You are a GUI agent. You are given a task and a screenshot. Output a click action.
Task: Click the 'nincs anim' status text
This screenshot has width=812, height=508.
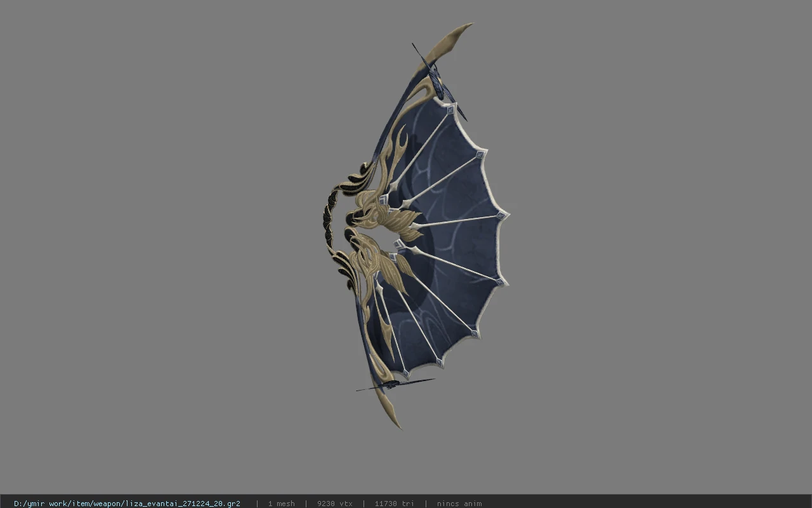459,504
